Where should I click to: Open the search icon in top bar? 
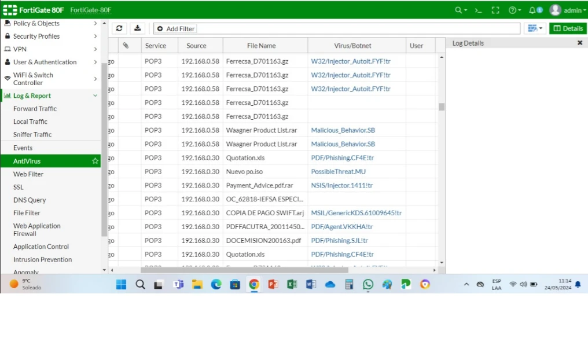click(x=460, y=10)
